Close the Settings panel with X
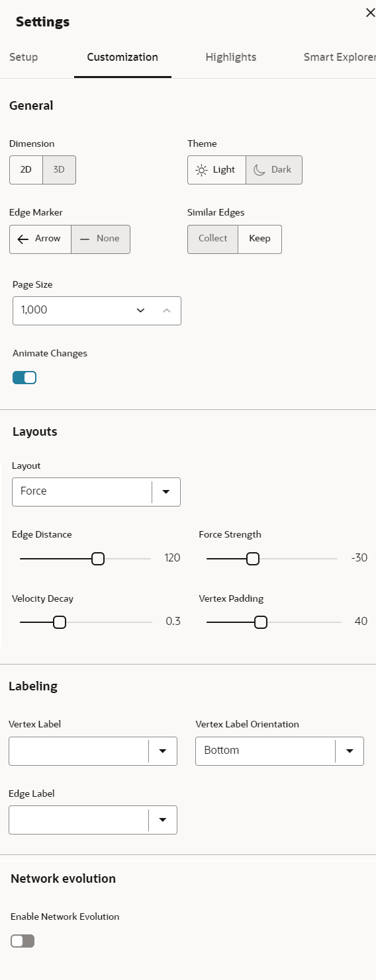 (371, 13)
